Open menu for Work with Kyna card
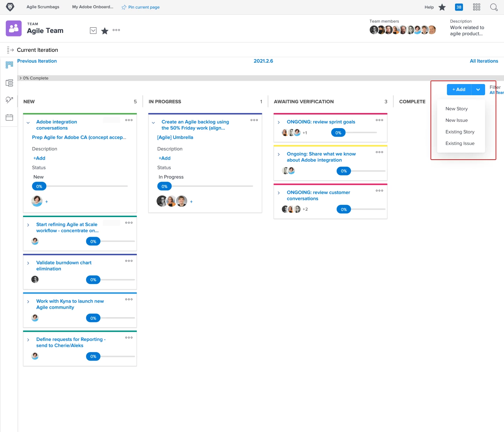 click(x=129, y=299)
